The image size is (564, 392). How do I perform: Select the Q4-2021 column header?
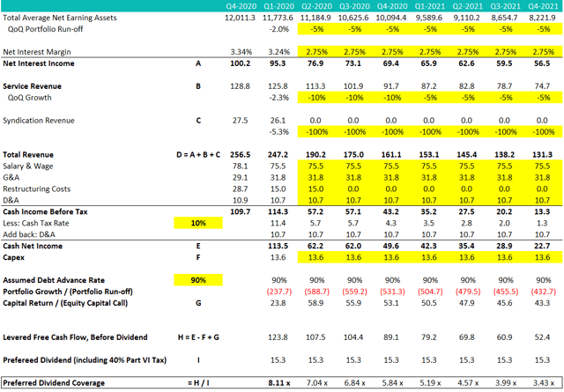pyautogui.click(x=543, y=6)
